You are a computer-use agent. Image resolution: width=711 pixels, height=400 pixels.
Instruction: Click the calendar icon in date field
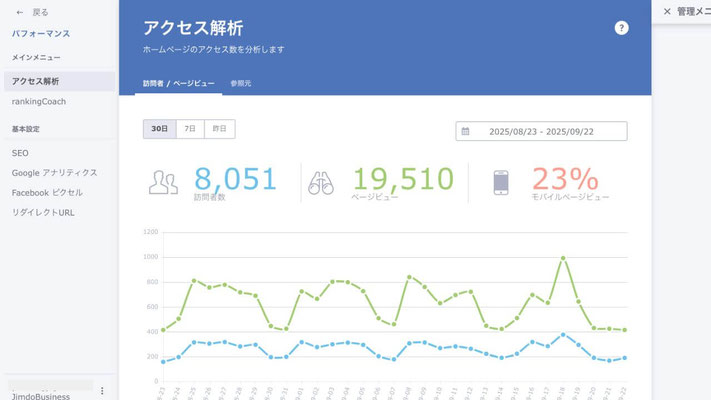(465, 131)
